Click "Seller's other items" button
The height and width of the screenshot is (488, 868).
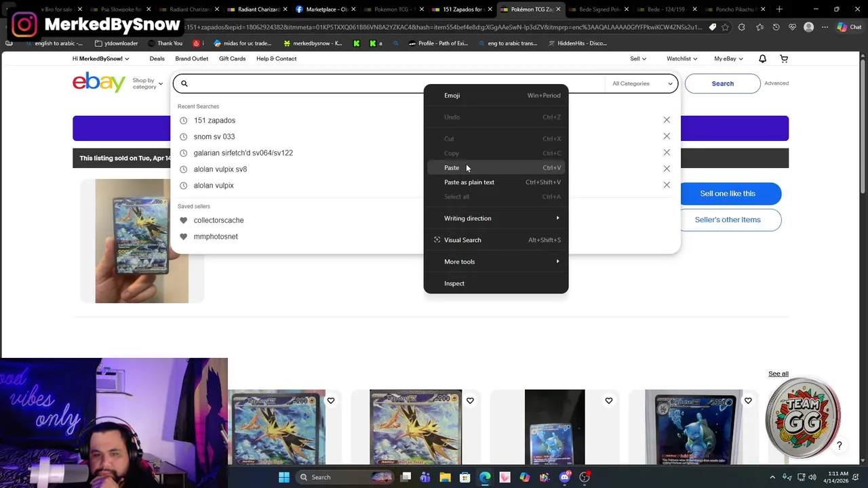pos(728,220)
